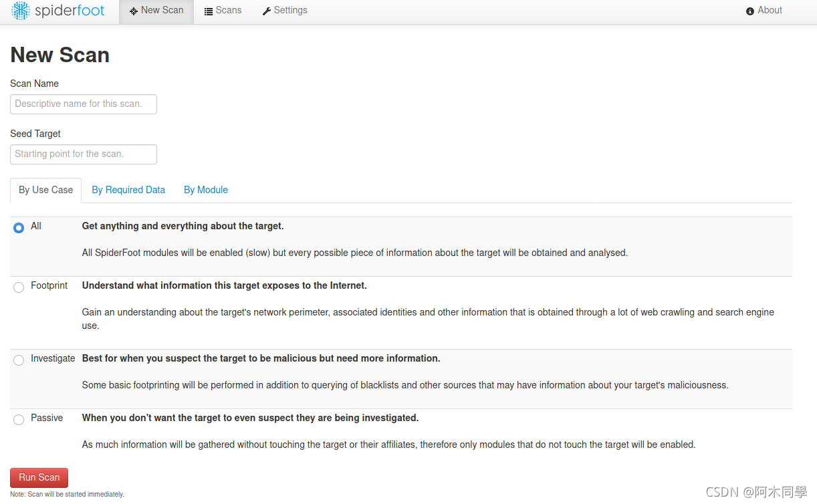
Task: Open the About page link
Action: [x=764, y=11]
